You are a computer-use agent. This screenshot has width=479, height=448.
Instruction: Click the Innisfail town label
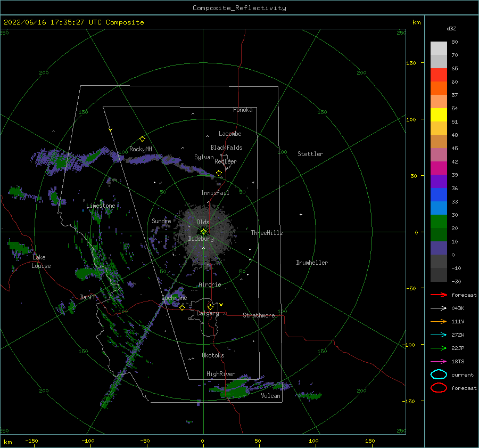[215, 193]
